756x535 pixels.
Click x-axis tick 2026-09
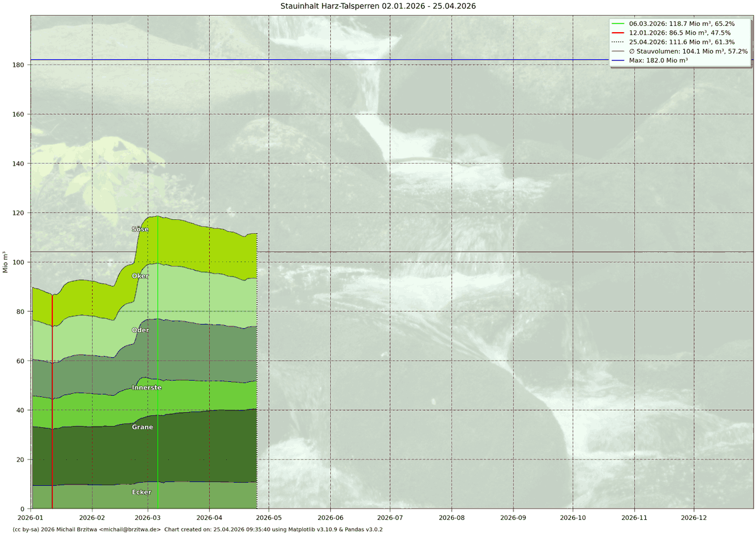[x=512, y=517]
